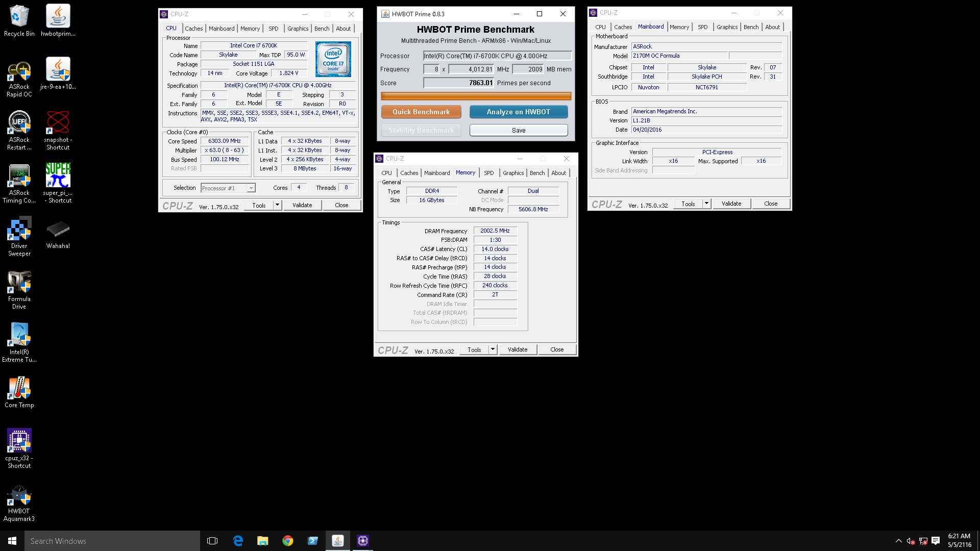This screenshot has height=551, width=980.
Task: Launch Microsoft Edge from the taskbar
Action: [238, 541]
